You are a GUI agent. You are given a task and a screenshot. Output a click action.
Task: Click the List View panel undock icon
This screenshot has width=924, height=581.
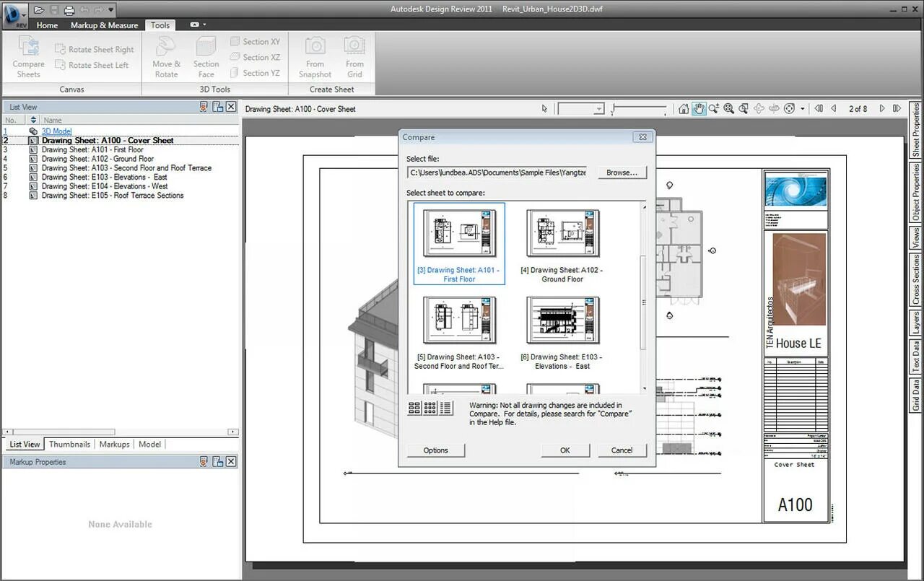(x=217, y=107)
